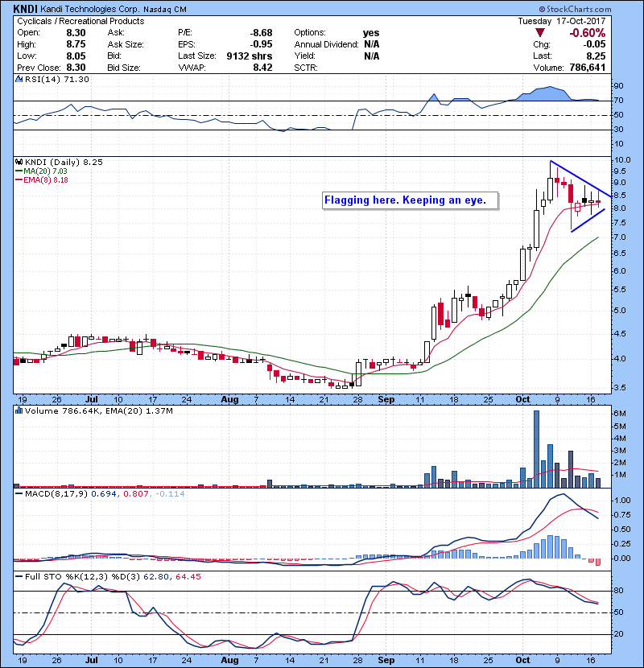Click the Options value yes
This screenshot has width=644, height=668.
[371, 33]
